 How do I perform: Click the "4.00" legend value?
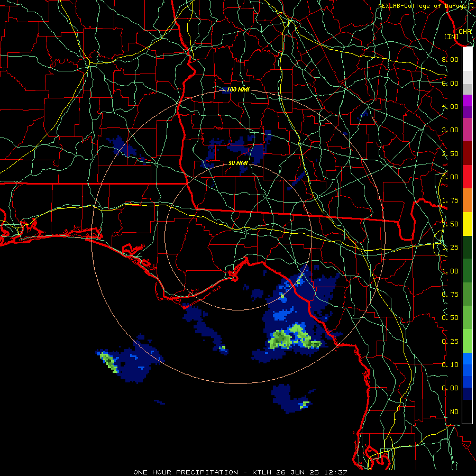click(450, 106)
